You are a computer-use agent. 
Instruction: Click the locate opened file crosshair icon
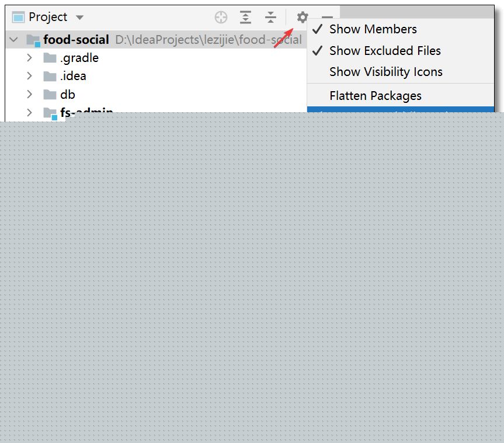[221, 18]
